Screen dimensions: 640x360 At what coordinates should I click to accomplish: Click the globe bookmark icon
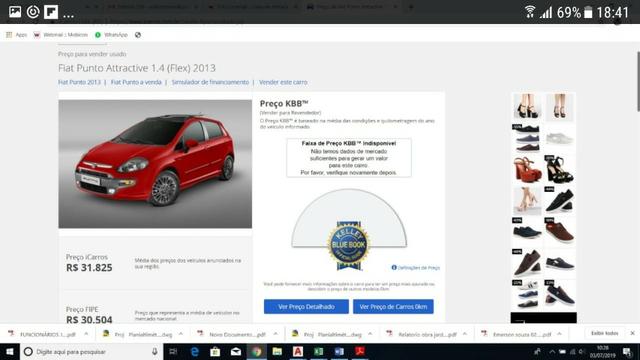(x=138, y=35)
